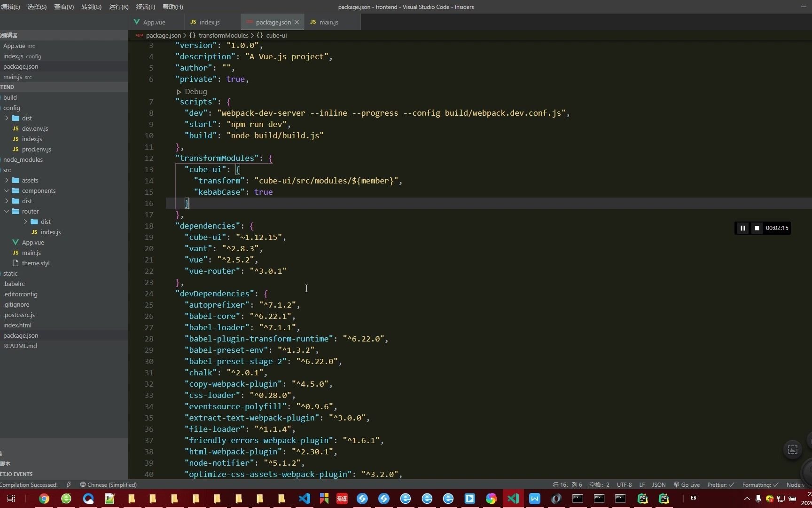Click the package.json breadcrumb
This screenshot has width=812, height=508.
(163, 35)
